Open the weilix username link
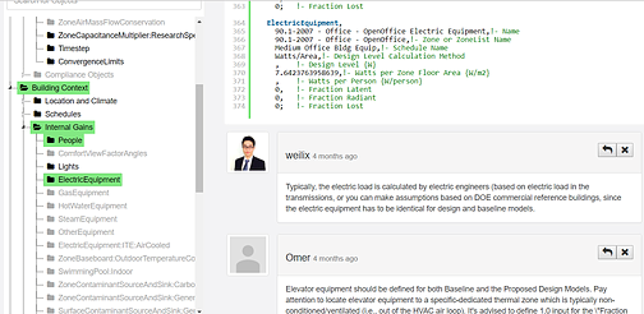The image size is (644, 314). 298,155
